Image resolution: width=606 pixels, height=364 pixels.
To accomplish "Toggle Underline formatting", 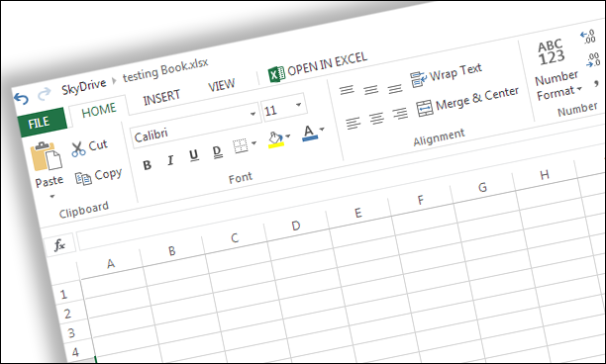I will pyautogui.click(x=194, y=154).
